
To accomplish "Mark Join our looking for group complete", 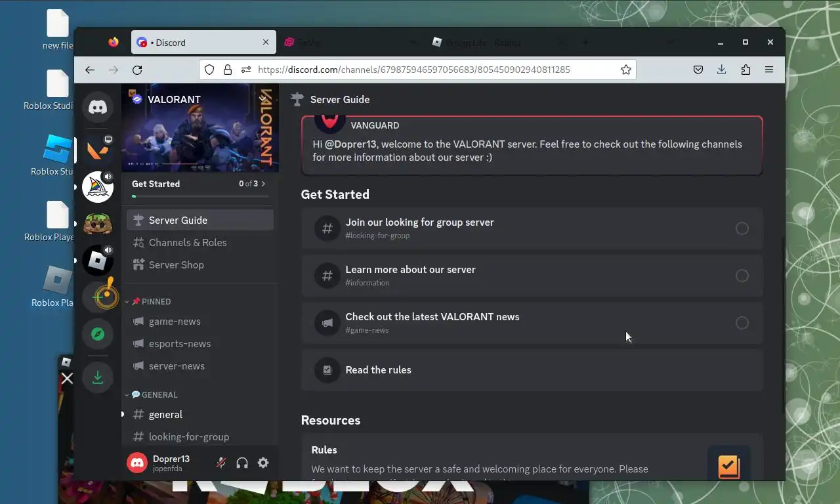I will point(742,228).
